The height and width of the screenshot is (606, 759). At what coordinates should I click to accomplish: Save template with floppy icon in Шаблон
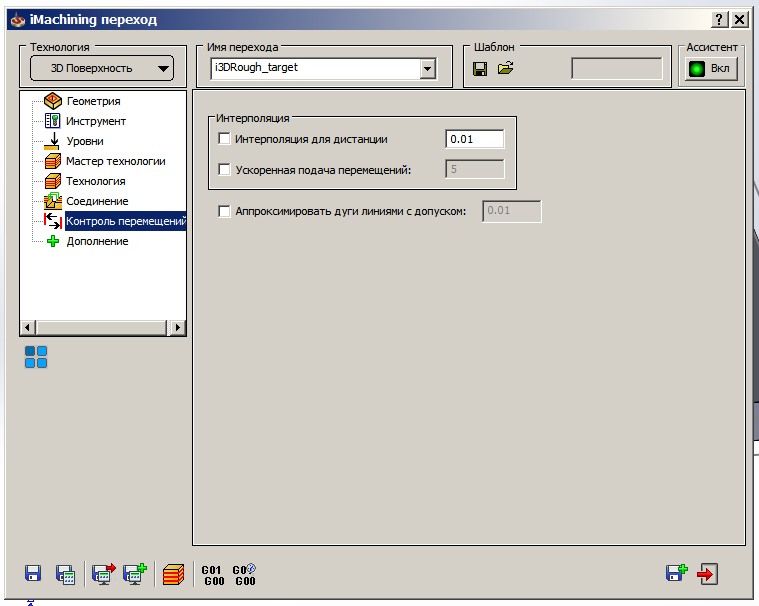480,69
